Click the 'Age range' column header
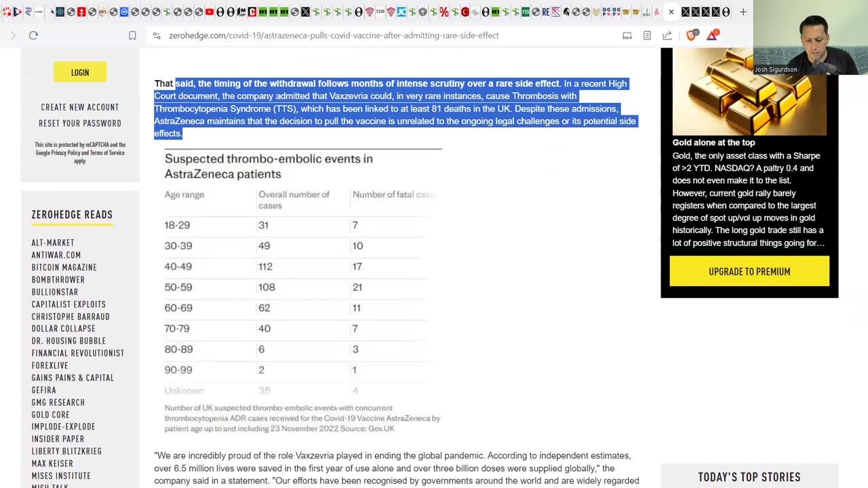 (184, 195)
